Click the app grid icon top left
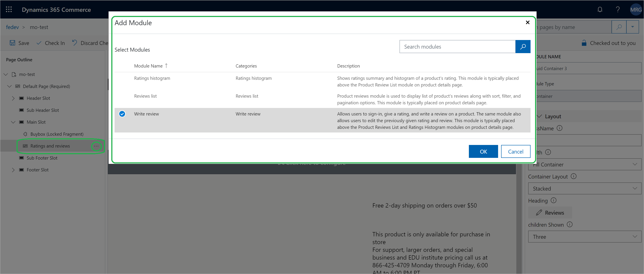This screenshot has width=644, height=274. coord(9,9)
